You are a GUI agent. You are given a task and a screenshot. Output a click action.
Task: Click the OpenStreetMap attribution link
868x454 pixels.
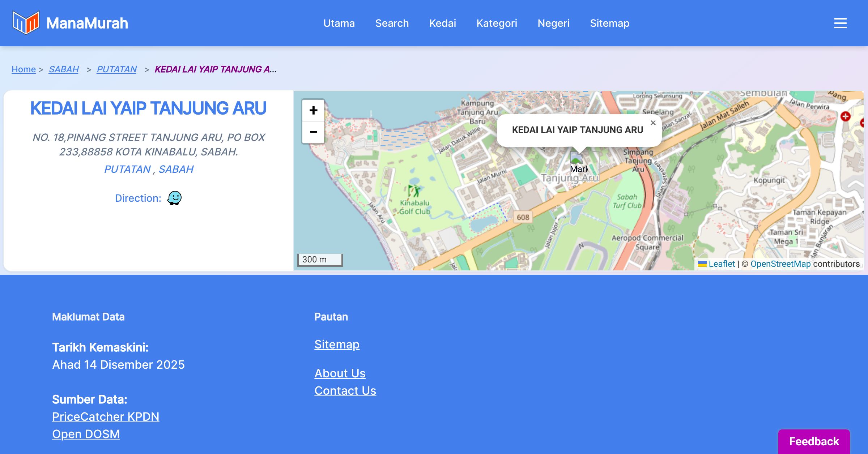coord(780,264)
